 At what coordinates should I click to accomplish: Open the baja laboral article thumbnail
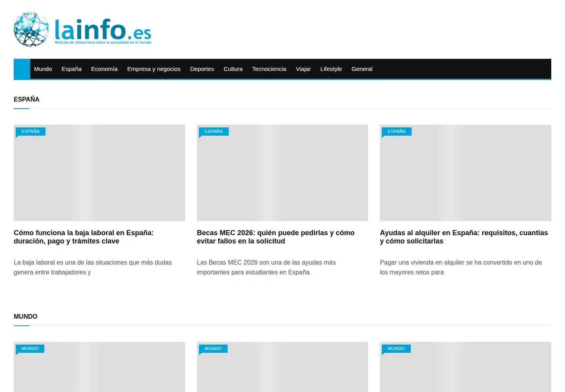pos(99,173)
